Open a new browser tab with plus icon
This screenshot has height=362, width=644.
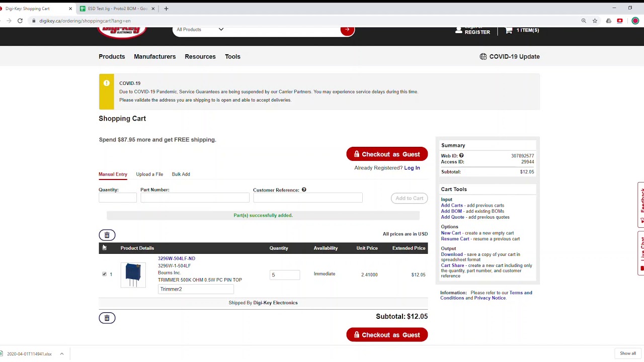(x=166, y=9)
